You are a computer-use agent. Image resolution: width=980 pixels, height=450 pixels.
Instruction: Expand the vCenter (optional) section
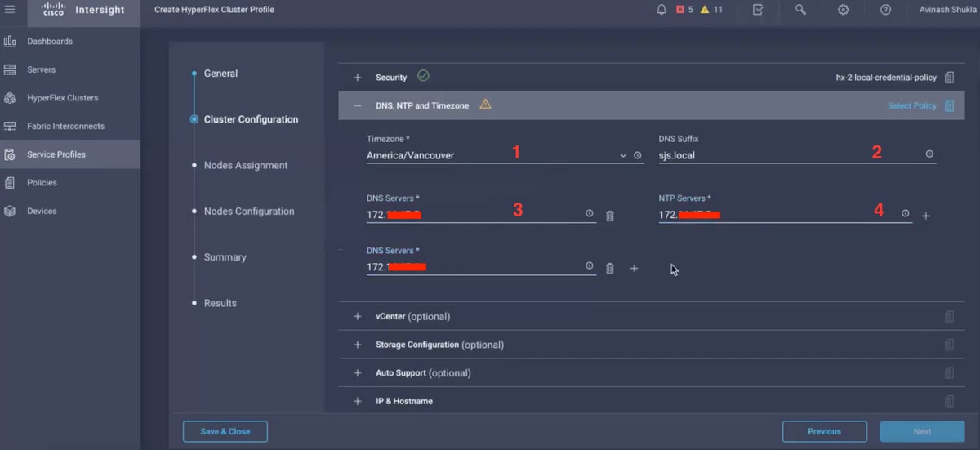(x=358, y=317)
